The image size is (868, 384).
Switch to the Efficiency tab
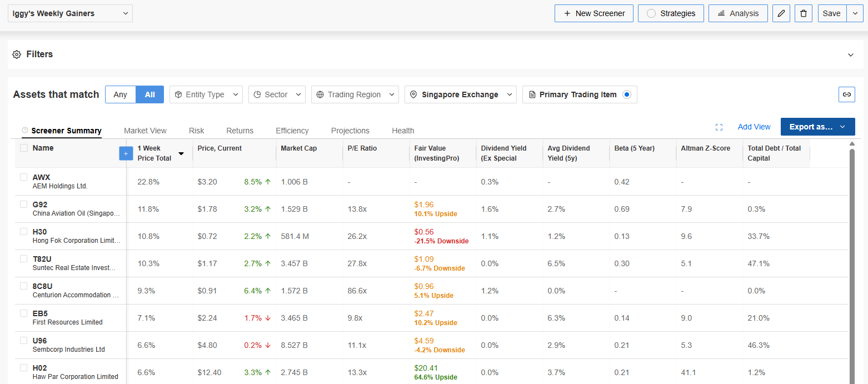pyautogui.click(x=292, y=131)
